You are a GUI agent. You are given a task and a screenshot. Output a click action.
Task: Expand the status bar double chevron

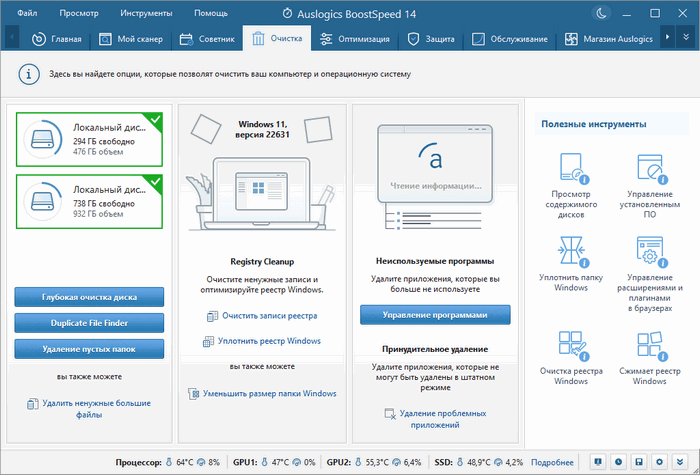pos(679,462)
